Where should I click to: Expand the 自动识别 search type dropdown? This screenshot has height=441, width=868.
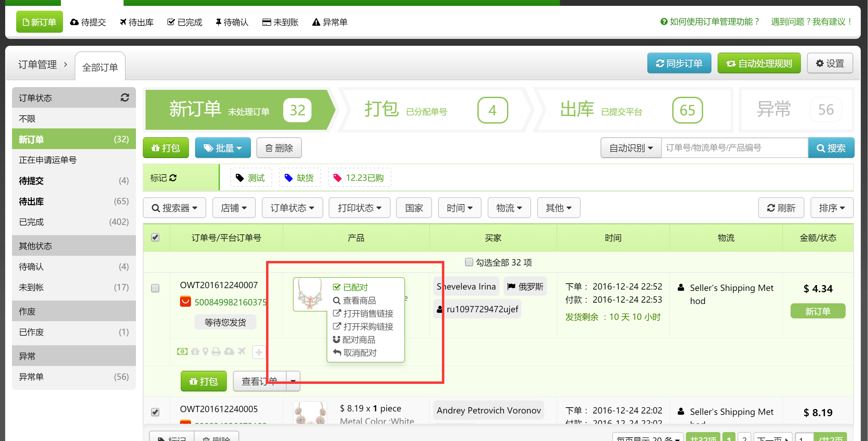coord(631,148)
